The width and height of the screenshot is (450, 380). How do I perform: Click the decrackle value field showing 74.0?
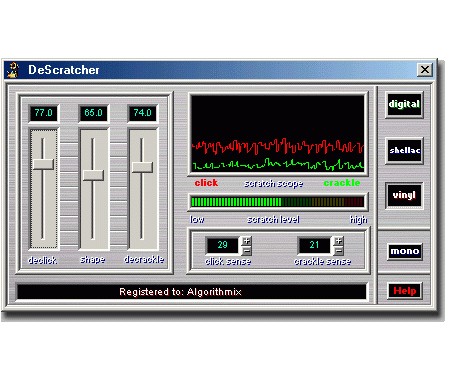click(143, 113)
